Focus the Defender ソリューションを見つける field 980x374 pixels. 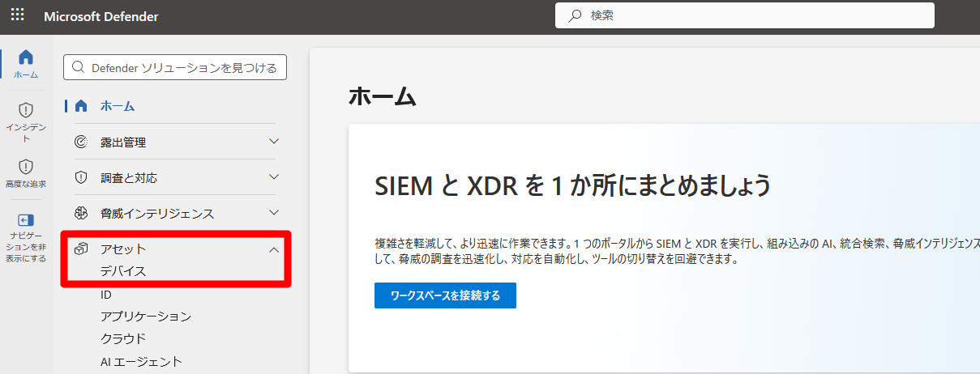[175, 68]
